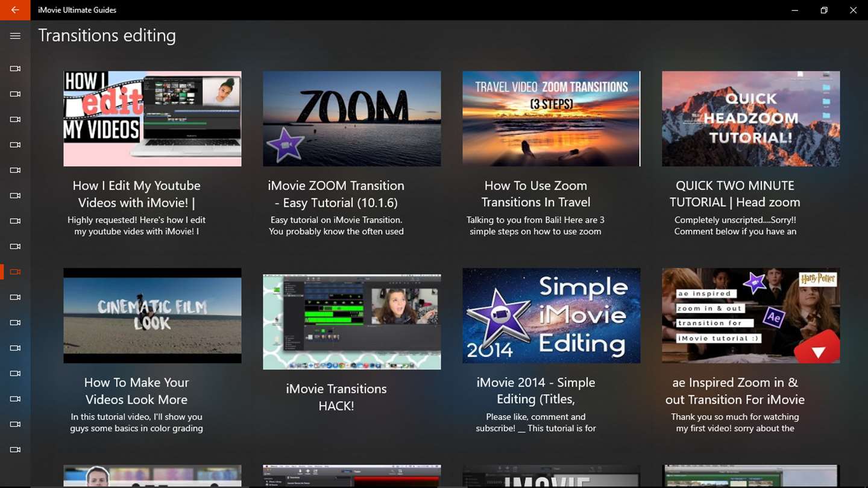Minimize the iMovie Ultimate Guides window
This screenshot has height=488, width=868.
tap(795, 10)
